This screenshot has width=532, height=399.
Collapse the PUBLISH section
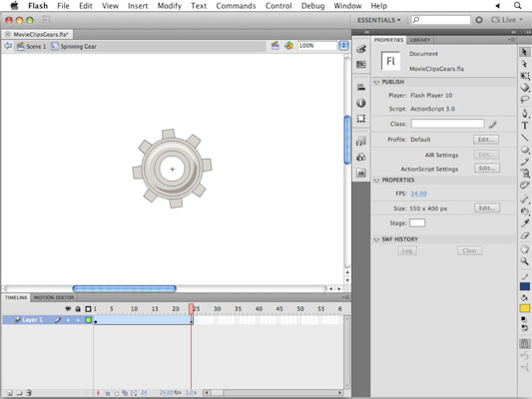376,82
